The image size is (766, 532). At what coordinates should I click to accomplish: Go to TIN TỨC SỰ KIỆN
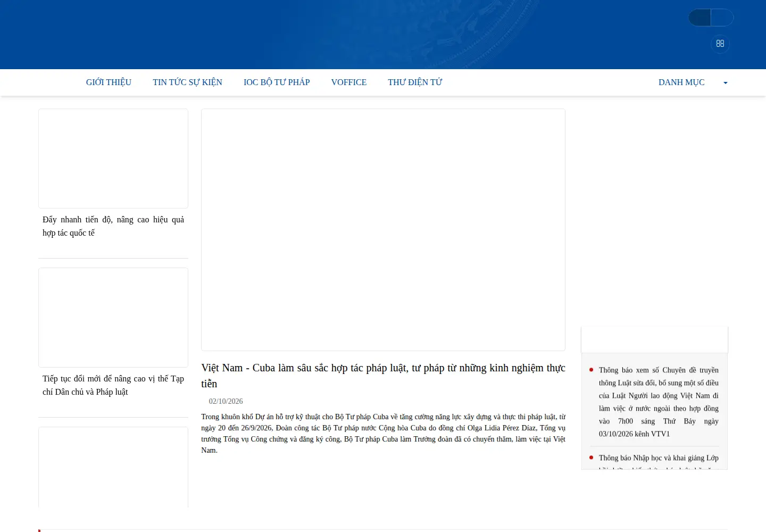pos(187,82)
